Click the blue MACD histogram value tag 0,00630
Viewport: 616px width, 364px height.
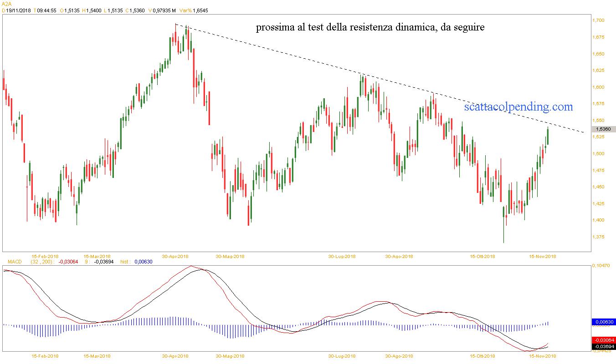[x=603, y=322]
